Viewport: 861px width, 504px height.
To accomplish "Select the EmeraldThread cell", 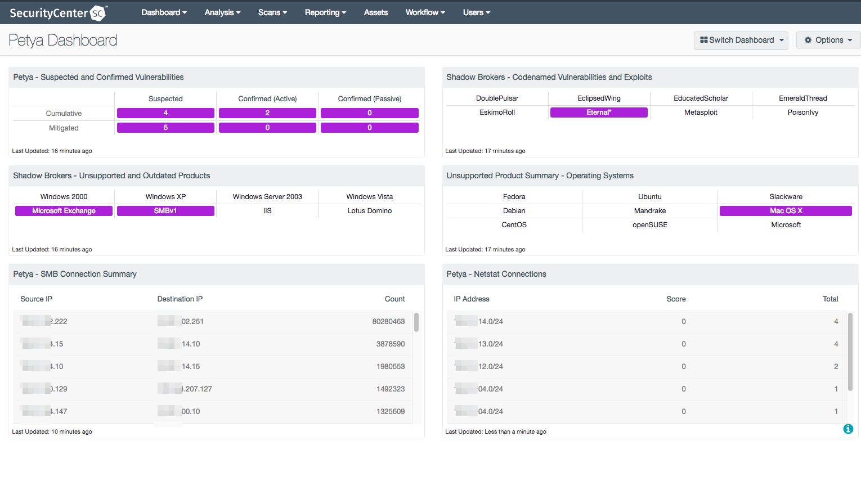I will [x=803, y=98].
